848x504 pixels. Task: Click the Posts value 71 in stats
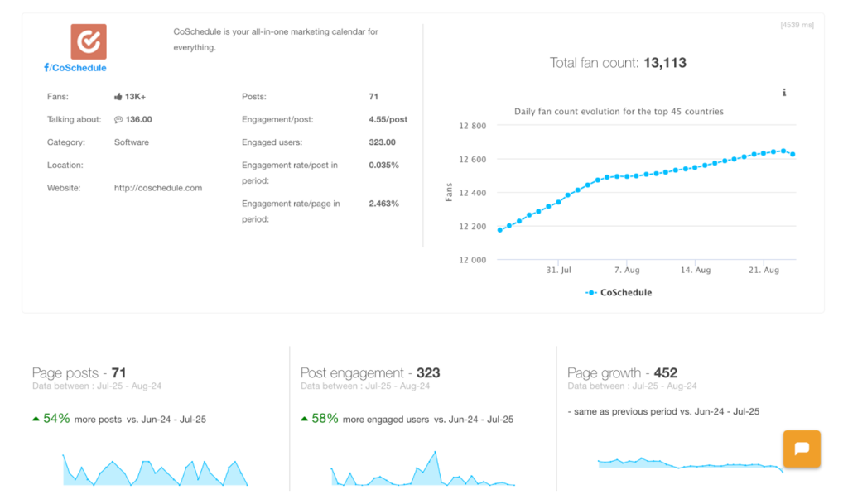pos(373,97)
